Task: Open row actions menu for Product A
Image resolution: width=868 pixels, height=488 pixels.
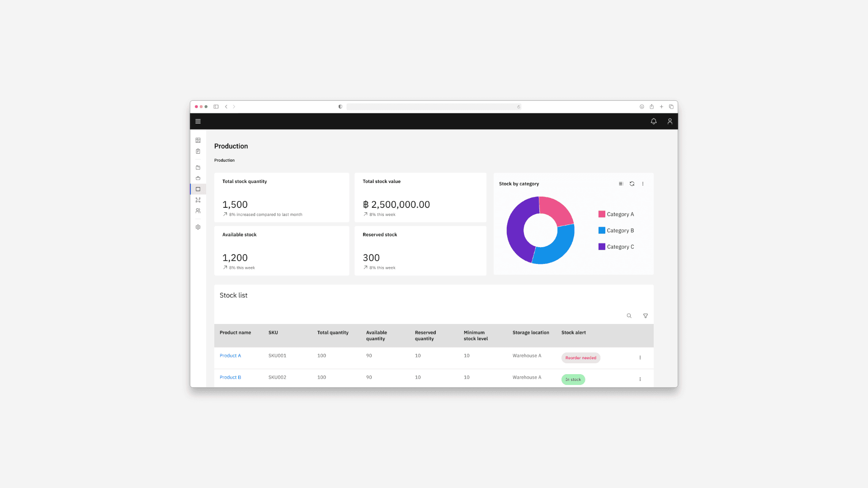Action: click(640, 357)
